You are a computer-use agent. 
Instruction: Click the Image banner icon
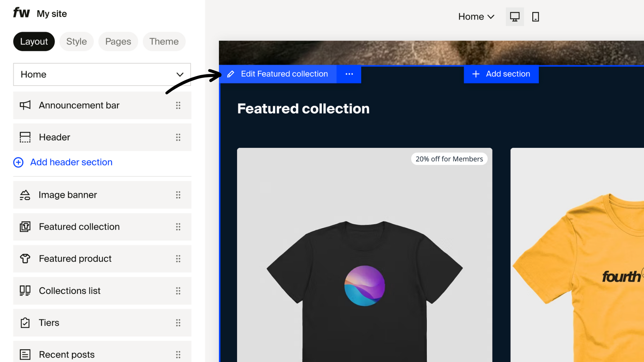pyautogui.click(x=25, y=195)
